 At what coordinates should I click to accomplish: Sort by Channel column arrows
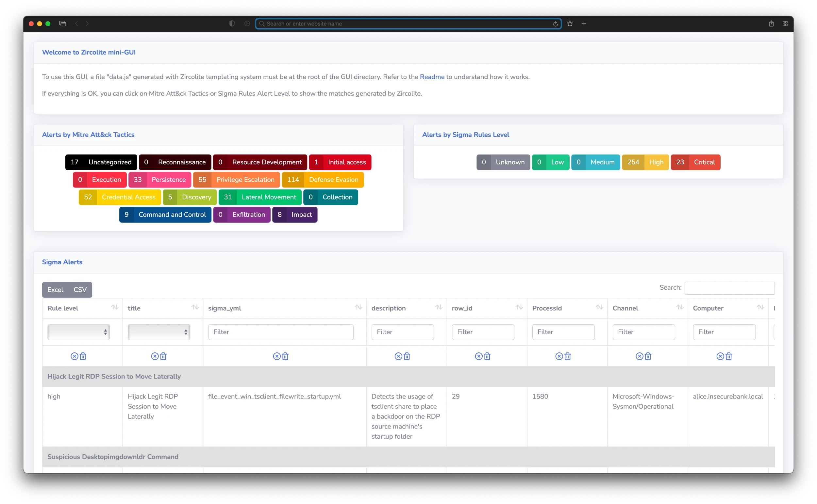pos(680,308)
